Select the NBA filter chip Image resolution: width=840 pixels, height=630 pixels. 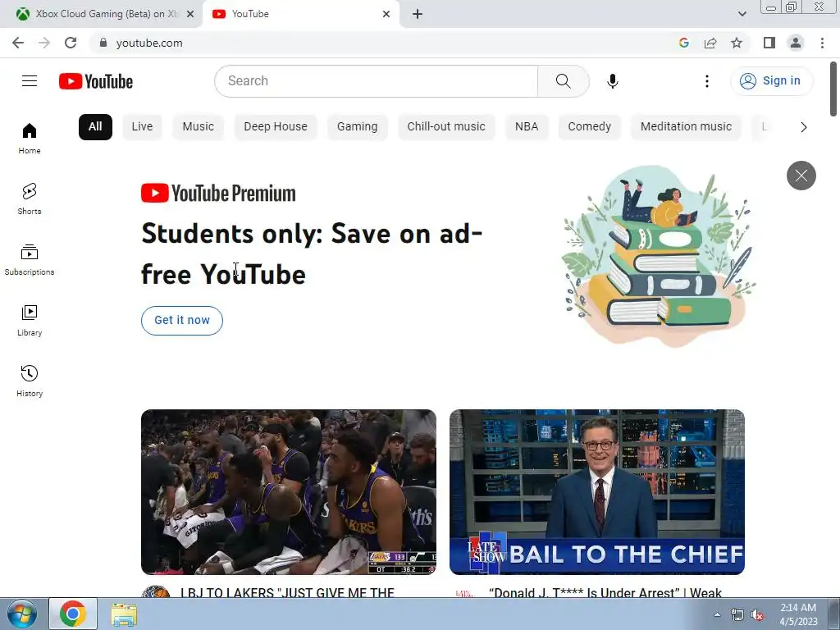click(527, 127)
